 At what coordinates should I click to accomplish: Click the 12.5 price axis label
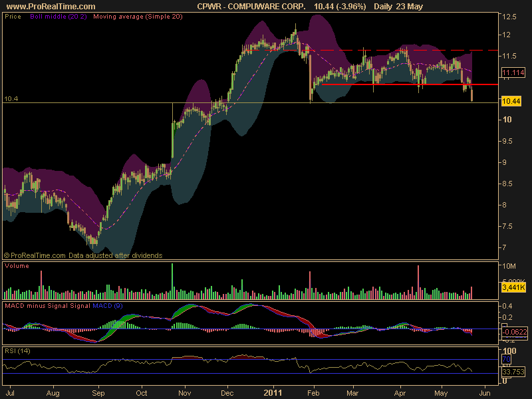point(509,17)
